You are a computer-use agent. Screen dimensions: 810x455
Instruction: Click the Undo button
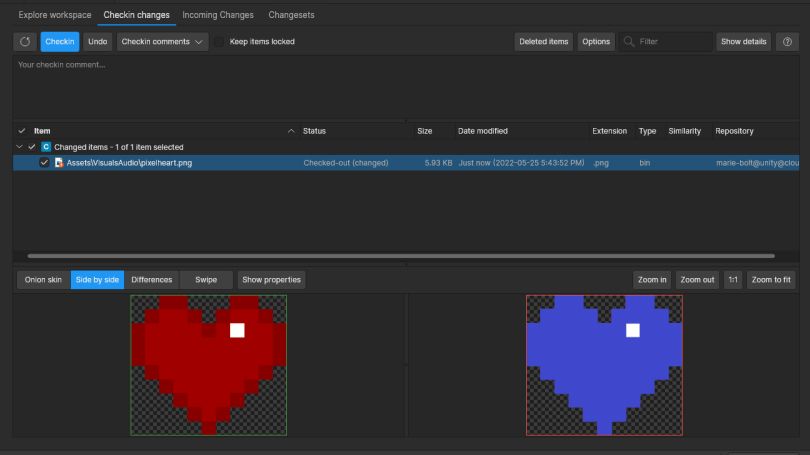(x=97, y=42)
